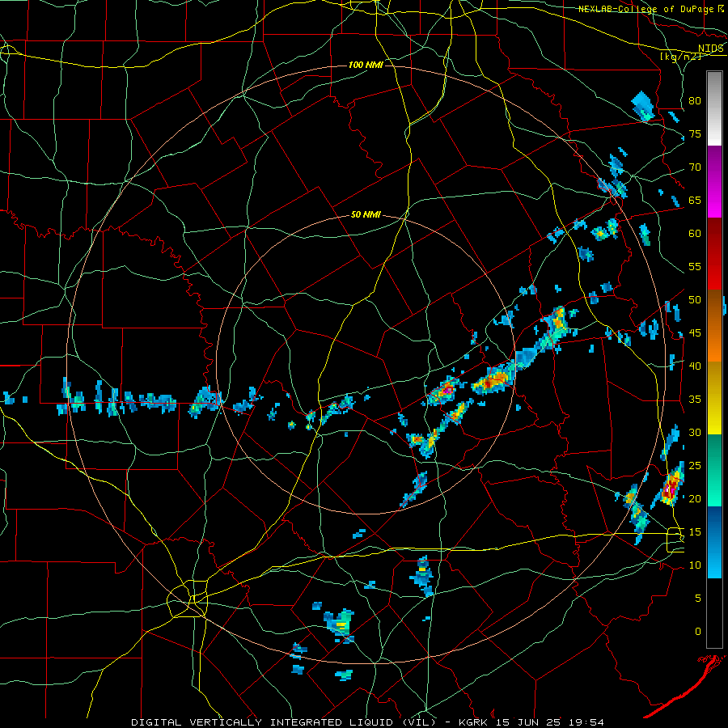Click the 45 value on the color scale
Image resolution: width=728 pixels, height=728 pixels.
point(695,333)
